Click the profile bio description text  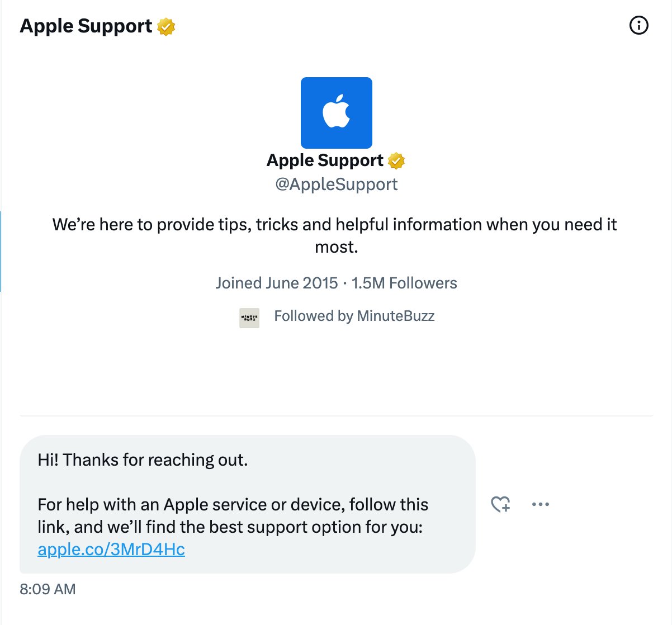334,235
